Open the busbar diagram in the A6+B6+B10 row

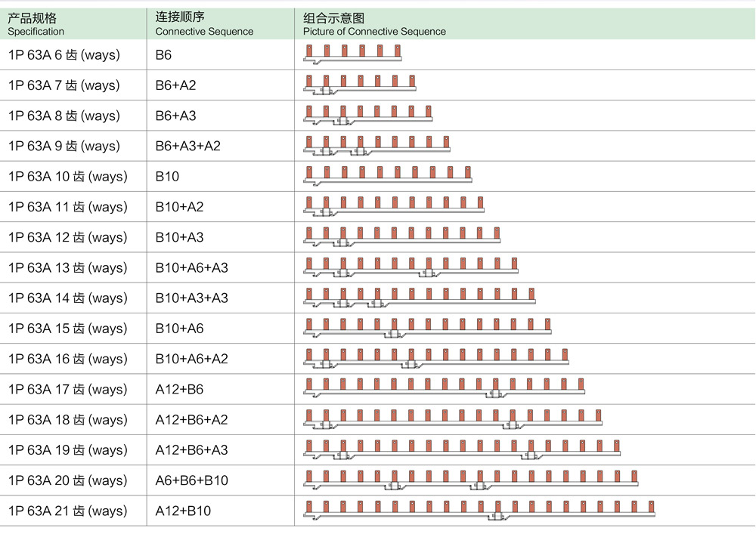[x=470, y=479]
